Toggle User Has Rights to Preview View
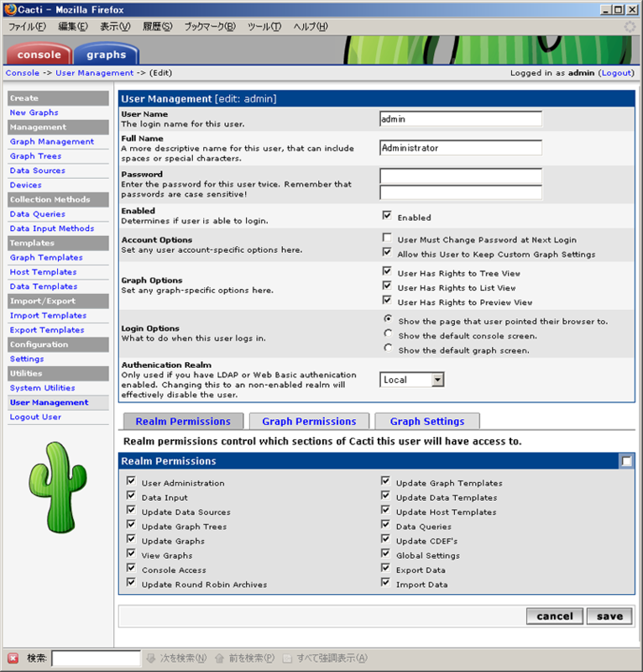Image resolution: width=643 pixels, height=672 pixels. point(387,300)
